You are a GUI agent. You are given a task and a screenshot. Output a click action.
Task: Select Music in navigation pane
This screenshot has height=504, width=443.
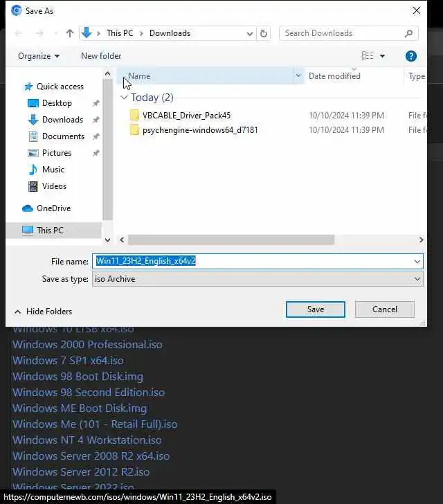pyautogui.click(x=53, y=170)
